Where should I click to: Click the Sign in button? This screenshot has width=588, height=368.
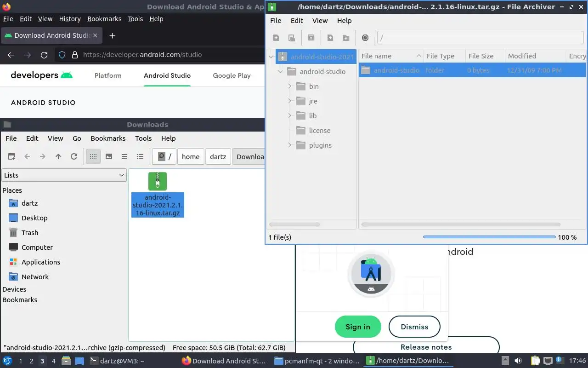click(x=358, y=327)
